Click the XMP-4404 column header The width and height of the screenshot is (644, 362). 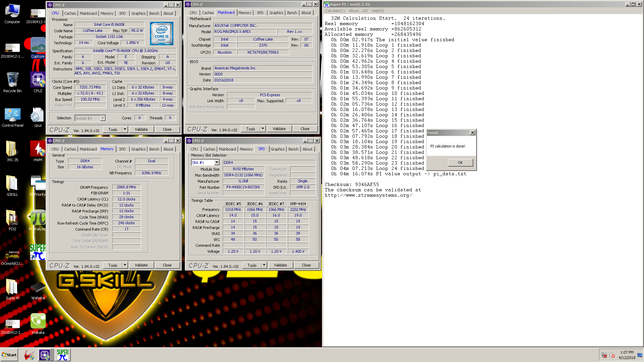pyautogui.click(x=298, y=203)
